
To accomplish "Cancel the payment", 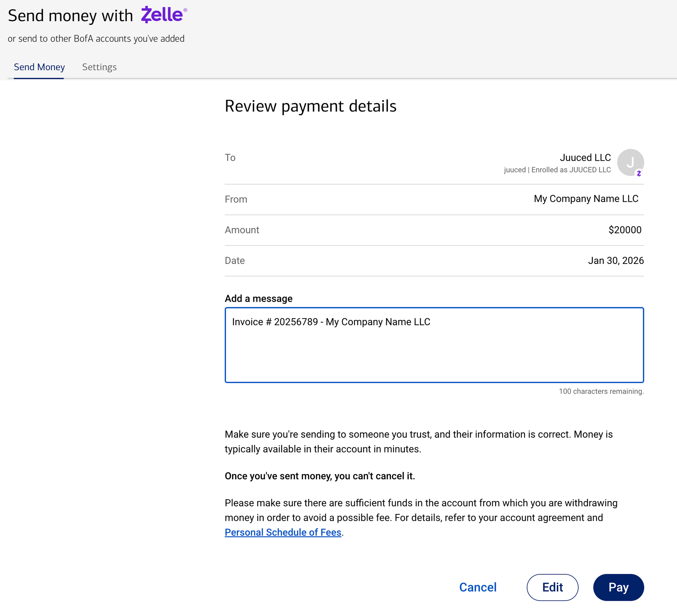I will coord(477,587).
